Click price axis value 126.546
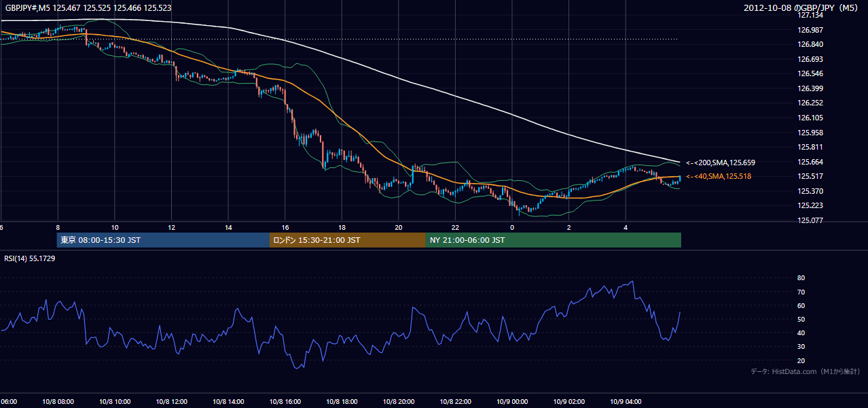Viewport: 868px width, 408px height. coord(811,73)
